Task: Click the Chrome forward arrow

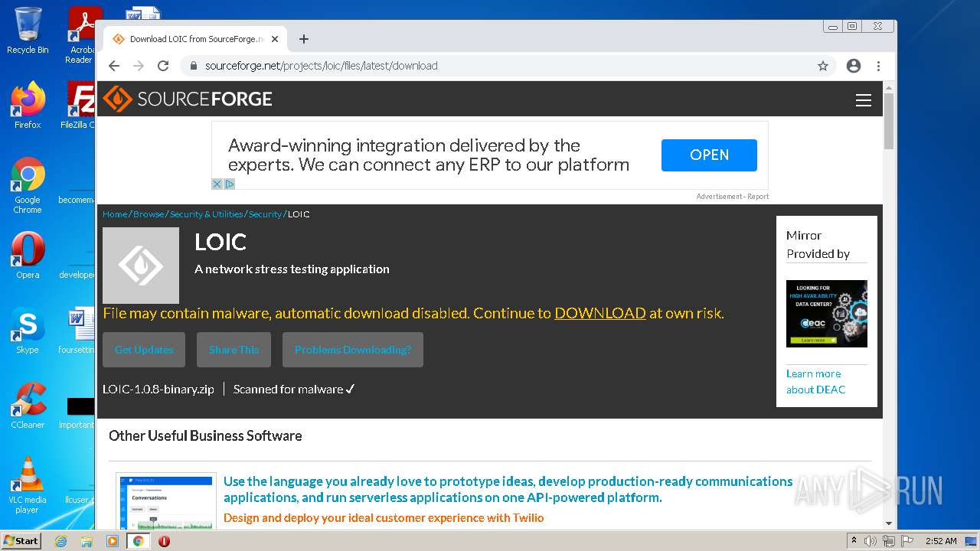Action: pyautogui.click(x=139, y=66)
